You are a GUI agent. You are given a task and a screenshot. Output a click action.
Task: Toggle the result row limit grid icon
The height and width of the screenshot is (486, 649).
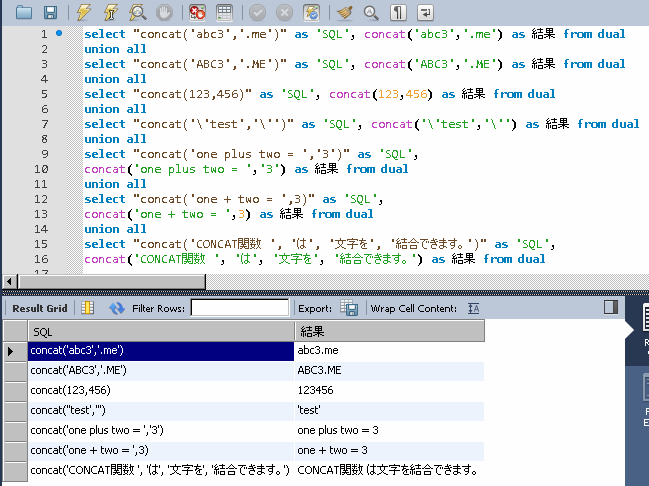(224, 12)
